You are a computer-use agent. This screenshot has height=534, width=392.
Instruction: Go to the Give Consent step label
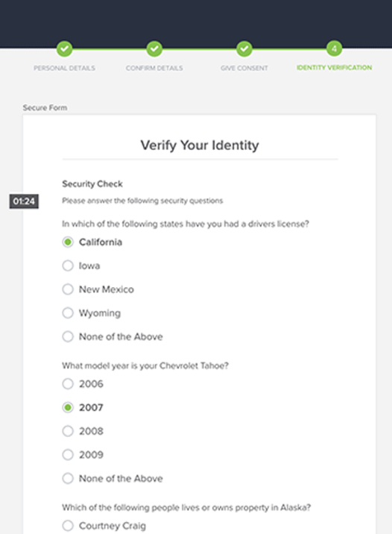click(244, 68)
